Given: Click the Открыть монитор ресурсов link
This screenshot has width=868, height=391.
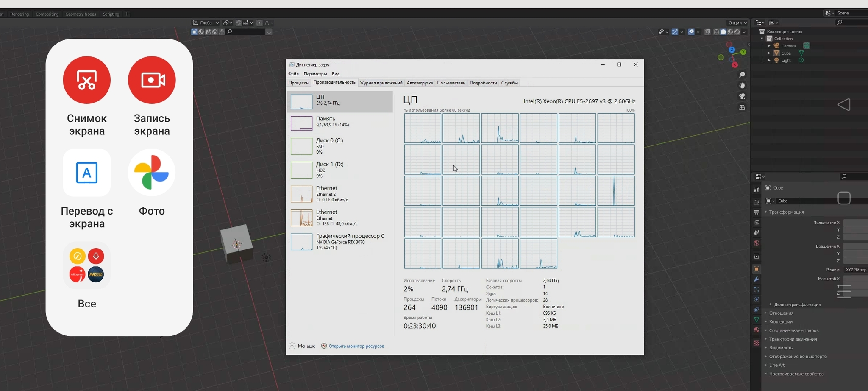Looking at the screenshot, I should click(356, 346).
